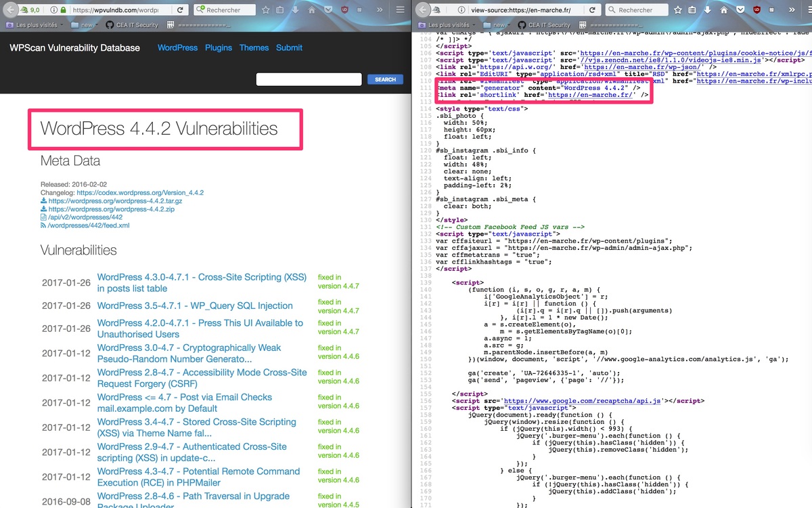Open downloads arrow in right window toolbar

708,11
